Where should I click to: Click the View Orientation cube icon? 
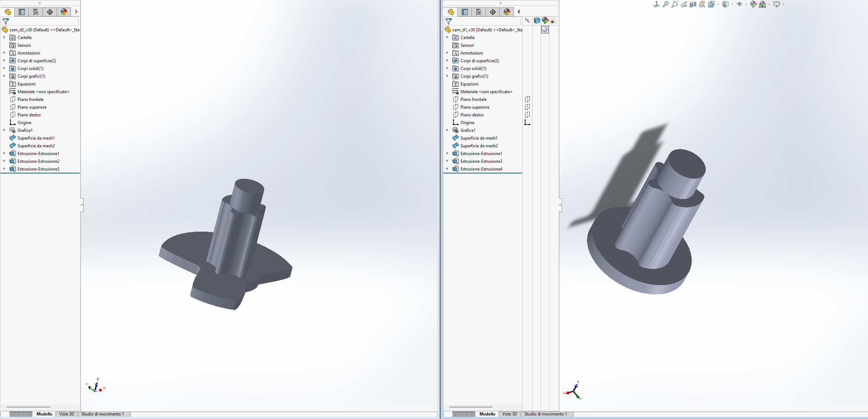[711, 4]
